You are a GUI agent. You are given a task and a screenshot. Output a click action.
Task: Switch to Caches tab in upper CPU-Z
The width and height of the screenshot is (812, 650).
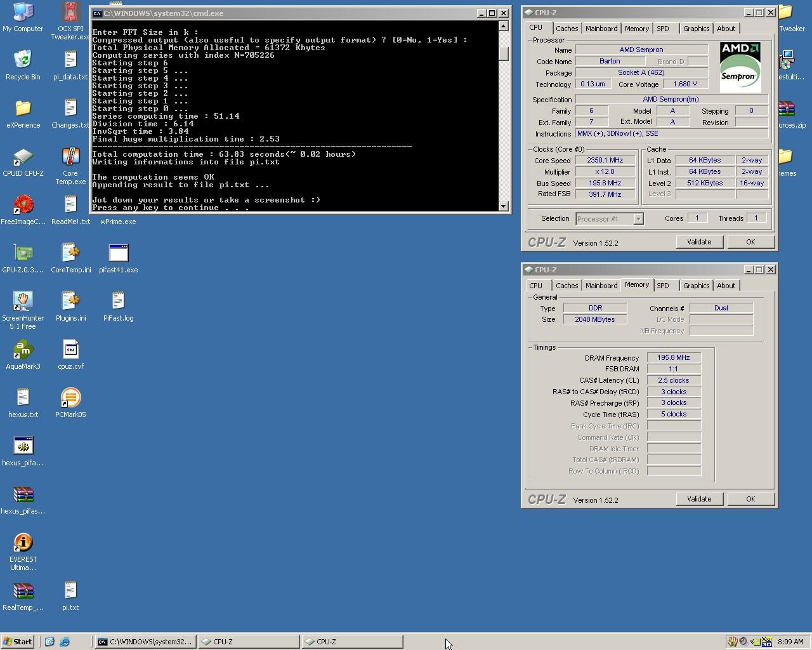click(x=566, y=29)
